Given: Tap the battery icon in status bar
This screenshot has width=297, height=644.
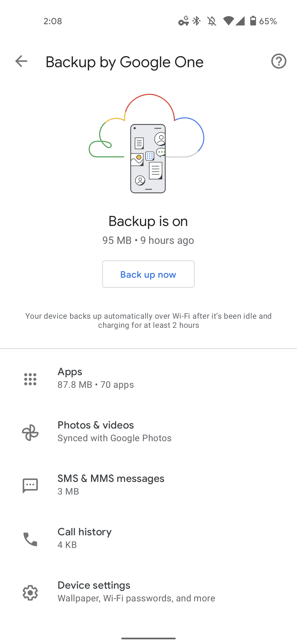Looking at the screenshot, I should pos(253,21).
